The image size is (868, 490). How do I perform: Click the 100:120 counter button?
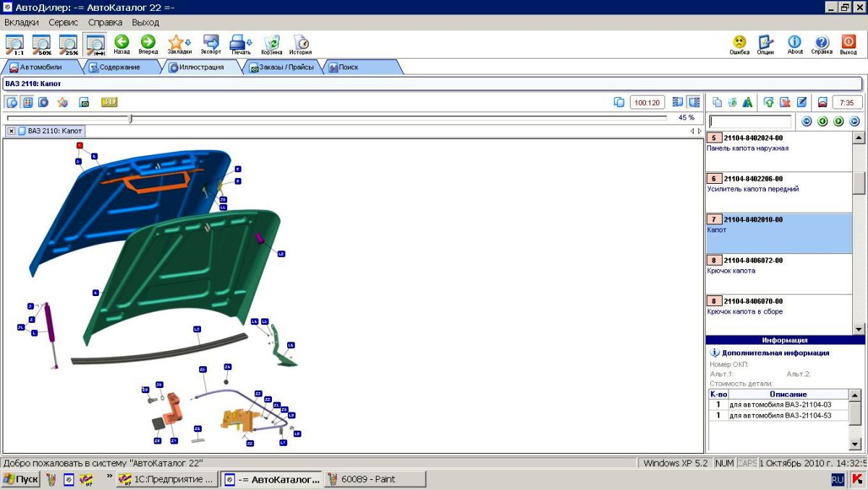tap(647, 102)
